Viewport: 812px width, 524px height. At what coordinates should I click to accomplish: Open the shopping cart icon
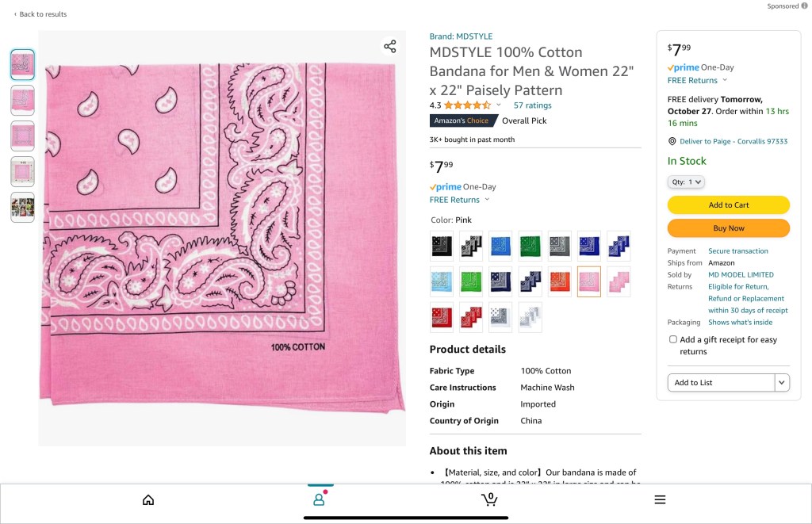[489, 499]
